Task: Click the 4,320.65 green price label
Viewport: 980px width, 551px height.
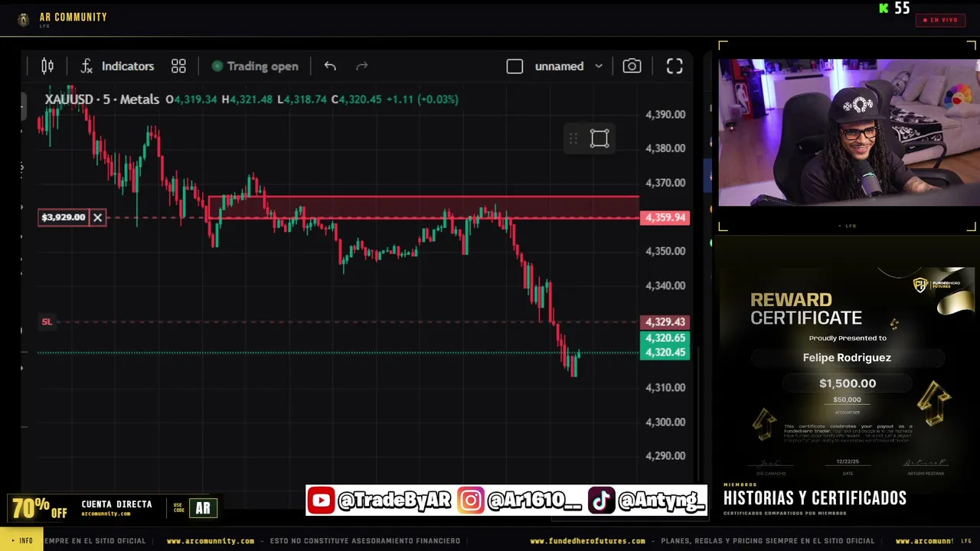Action: pos(665,338)
